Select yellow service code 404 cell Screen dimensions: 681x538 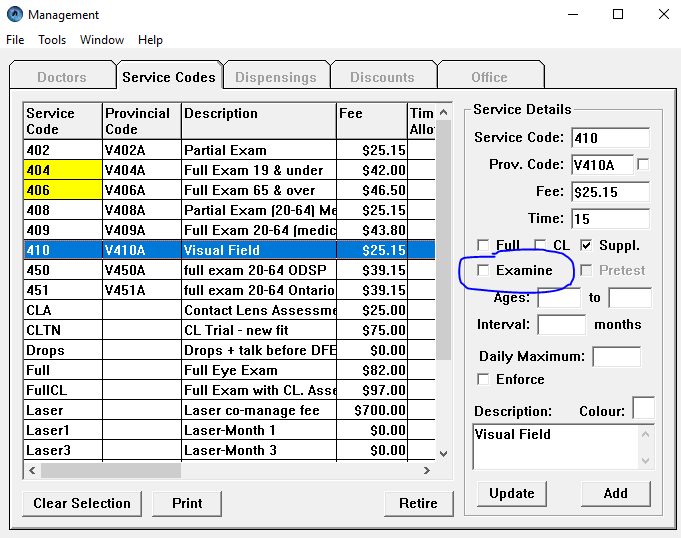(63, 170)
